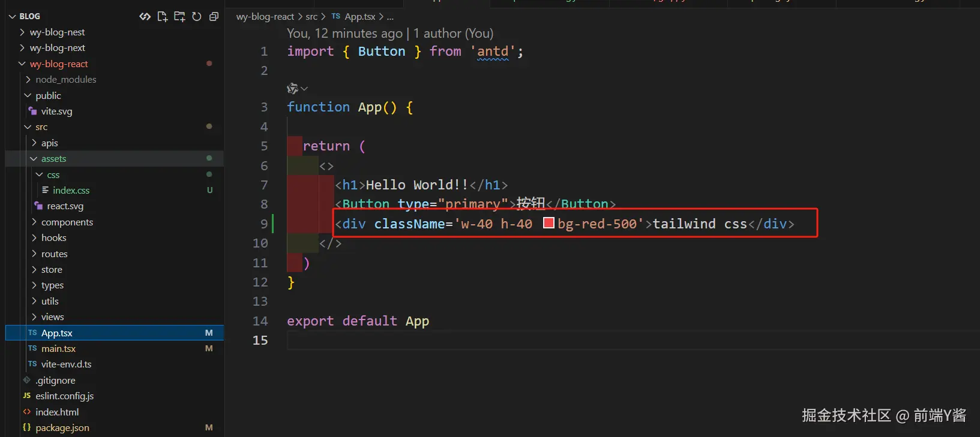This screenshot has height=437, width=980.
Task: Click App.tsx in the breadcrumb path
Action: pos(360,17)
